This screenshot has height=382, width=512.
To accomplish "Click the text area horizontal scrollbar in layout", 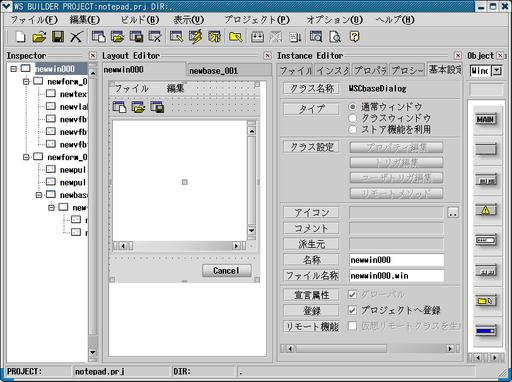I will click(x=180, y=246).
